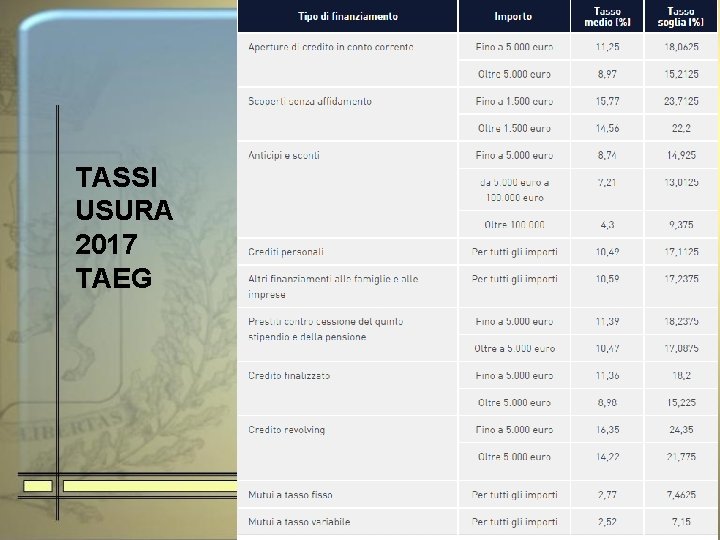The height and width of the screenshot is (540, 720).
Task: Click the average rate value 10,47
Action: (x=607, y=349)
